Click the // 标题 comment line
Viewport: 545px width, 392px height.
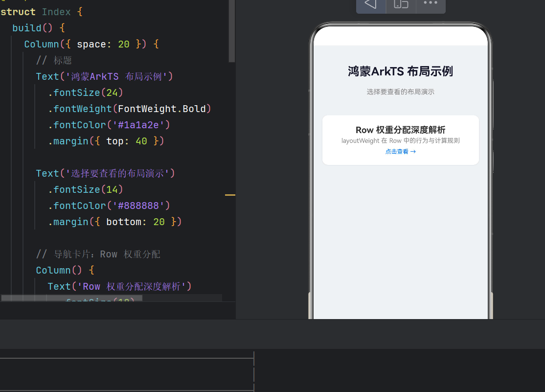(54, 60)
